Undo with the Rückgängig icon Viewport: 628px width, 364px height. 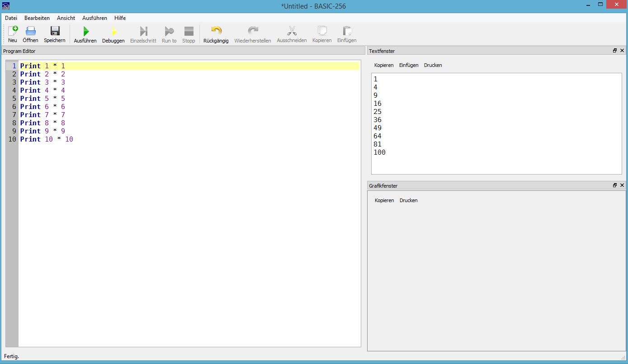click(216, 31)
